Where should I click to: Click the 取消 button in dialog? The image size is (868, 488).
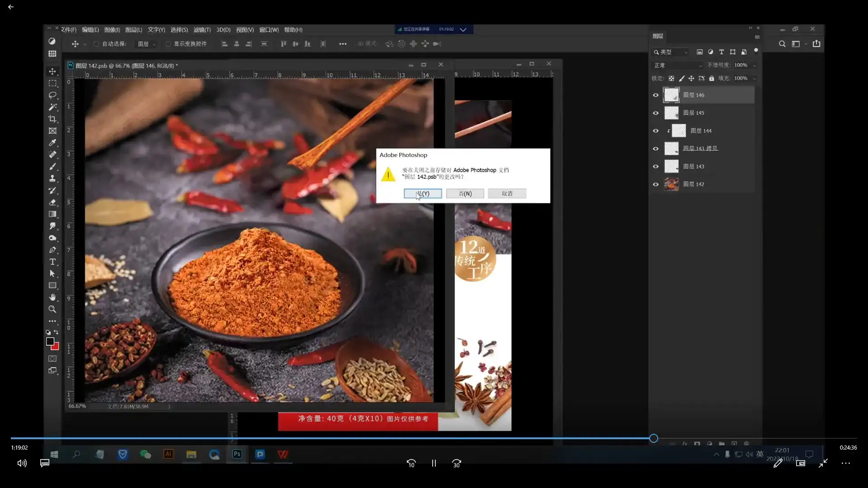[507, 194]
